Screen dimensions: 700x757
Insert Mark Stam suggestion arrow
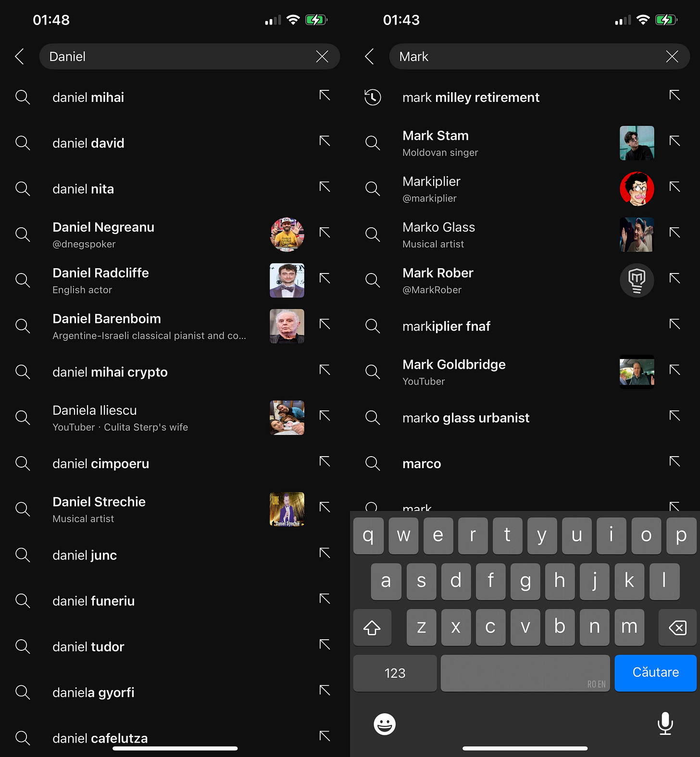[x=675, y=141]
